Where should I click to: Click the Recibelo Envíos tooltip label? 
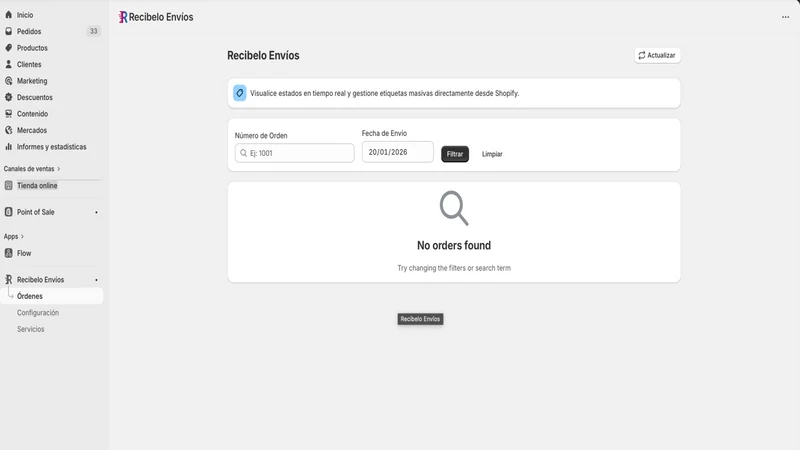[x=420, y=319]
